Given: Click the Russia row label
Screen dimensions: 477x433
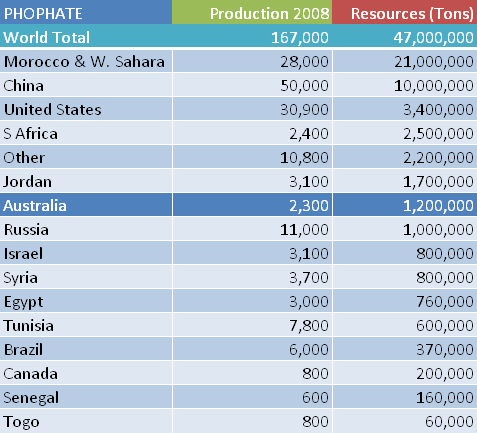Looking at the screenshot, I should (x=26, y=230).
